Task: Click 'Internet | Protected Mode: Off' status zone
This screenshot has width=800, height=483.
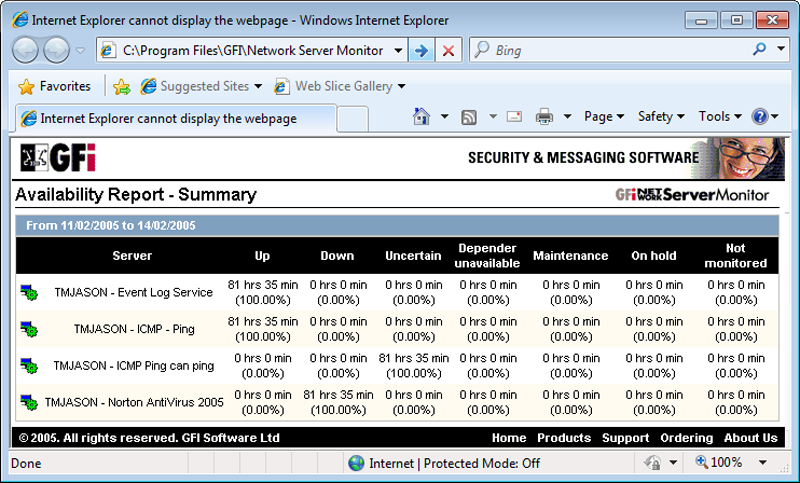Action: pyautogui.click(x=444, y=463)
